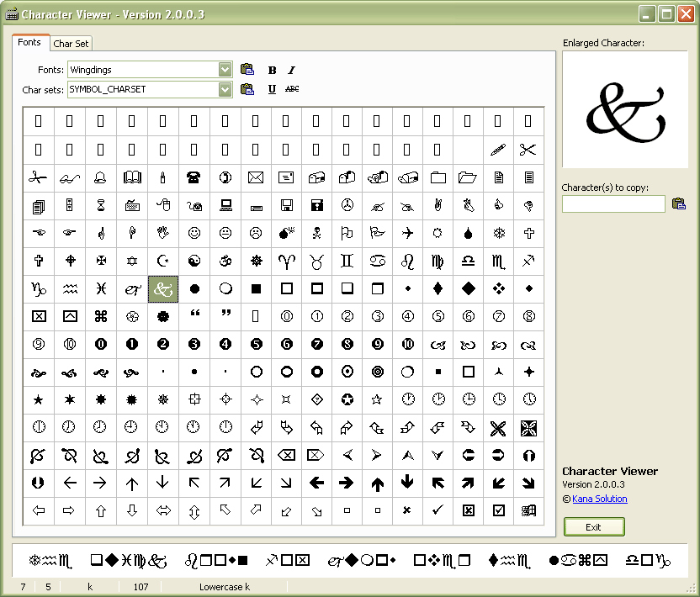Select the hourglass character
Image resolution: width=700 pixels, height=597 pixels.
coord(100,204)
